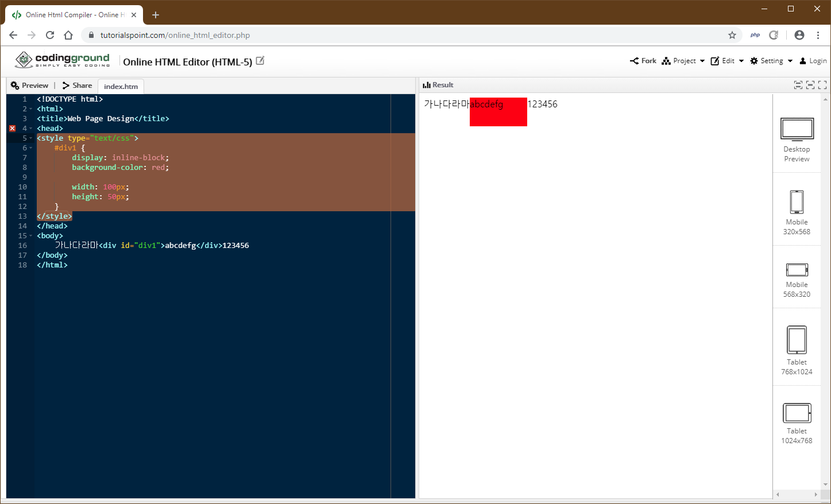
Task: Click the up arrow of the right scrollbar
Action: coord(826,98)
